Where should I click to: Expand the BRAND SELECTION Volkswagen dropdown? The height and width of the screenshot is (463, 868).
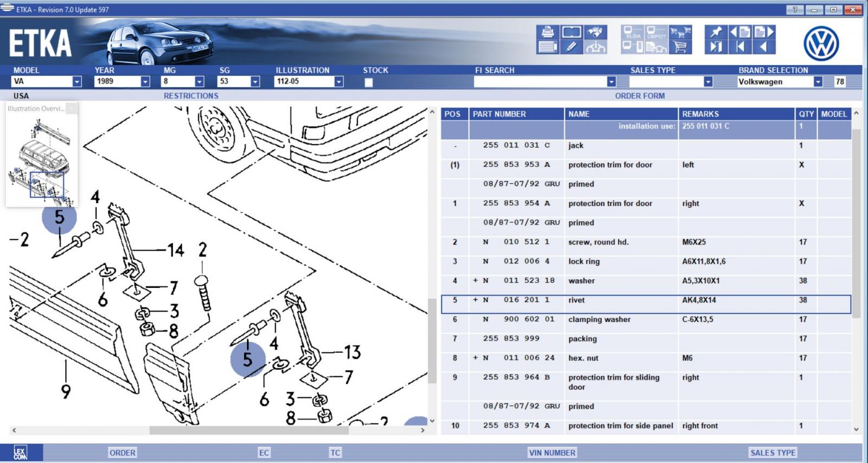click(x=818, y=82)
